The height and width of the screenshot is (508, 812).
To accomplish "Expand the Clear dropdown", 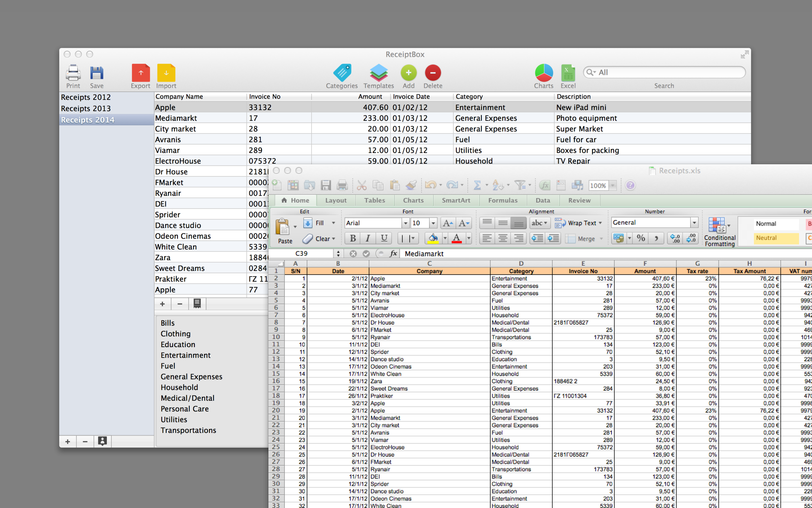I will pyautogui.click(x=334, y=239).
